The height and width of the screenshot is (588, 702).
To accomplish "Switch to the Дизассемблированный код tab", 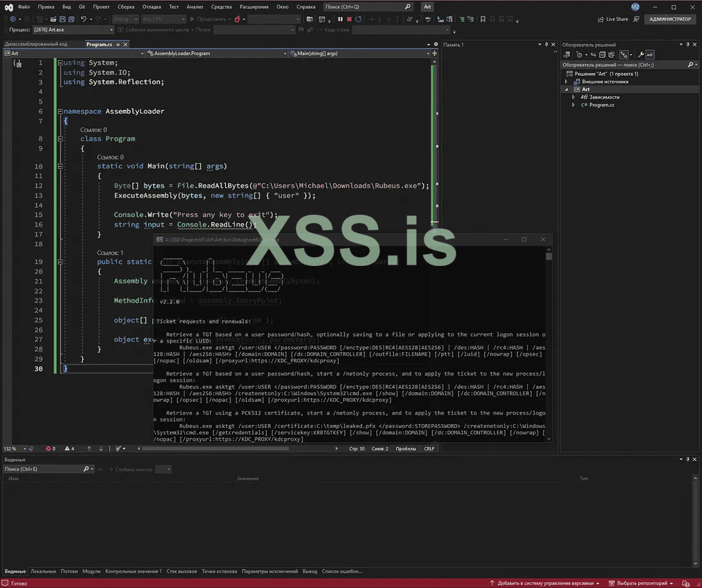I will 36,44.
